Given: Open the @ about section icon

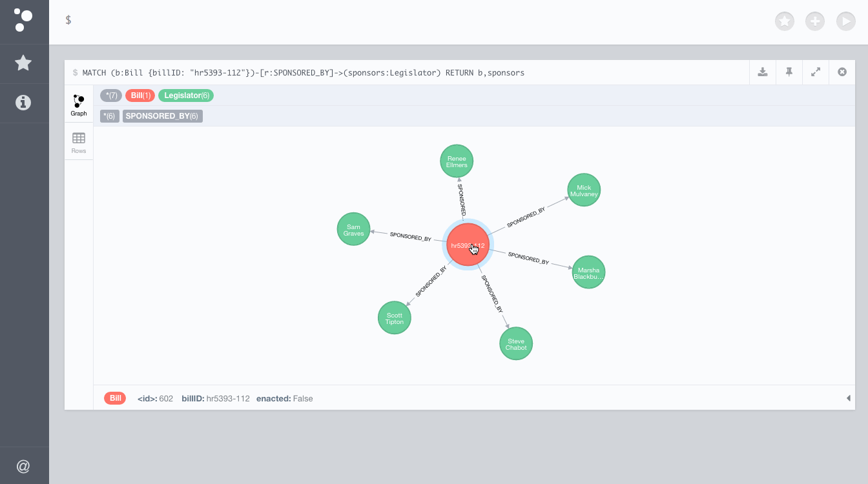Looking at the screenshot, I should (23, 466).
